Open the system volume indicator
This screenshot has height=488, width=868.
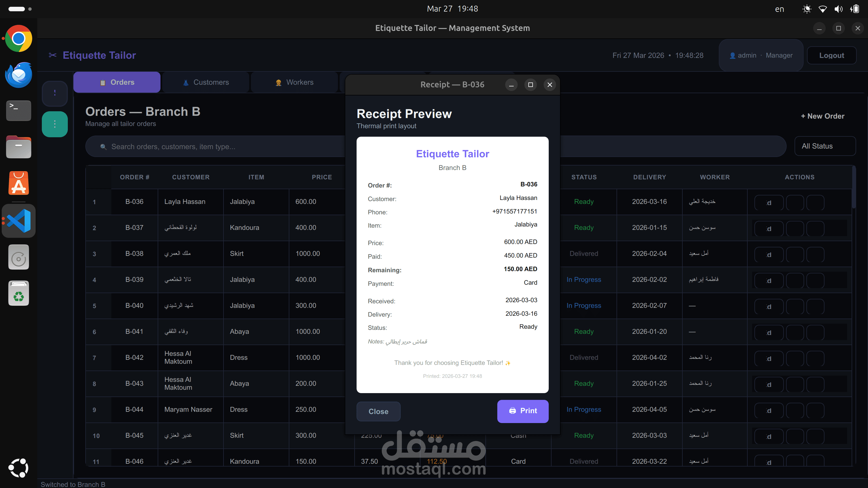838,9
